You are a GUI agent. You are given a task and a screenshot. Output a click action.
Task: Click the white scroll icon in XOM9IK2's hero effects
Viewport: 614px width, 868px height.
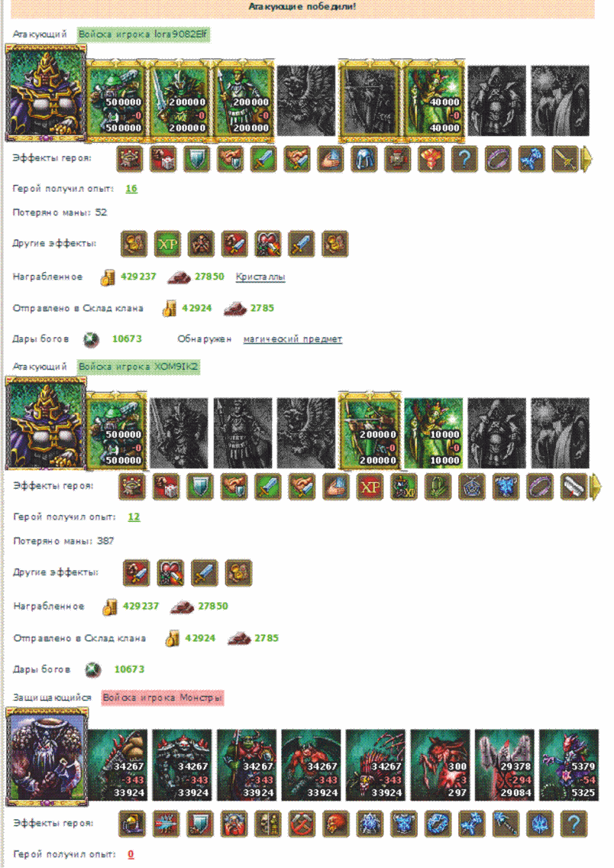click(574, 487)
